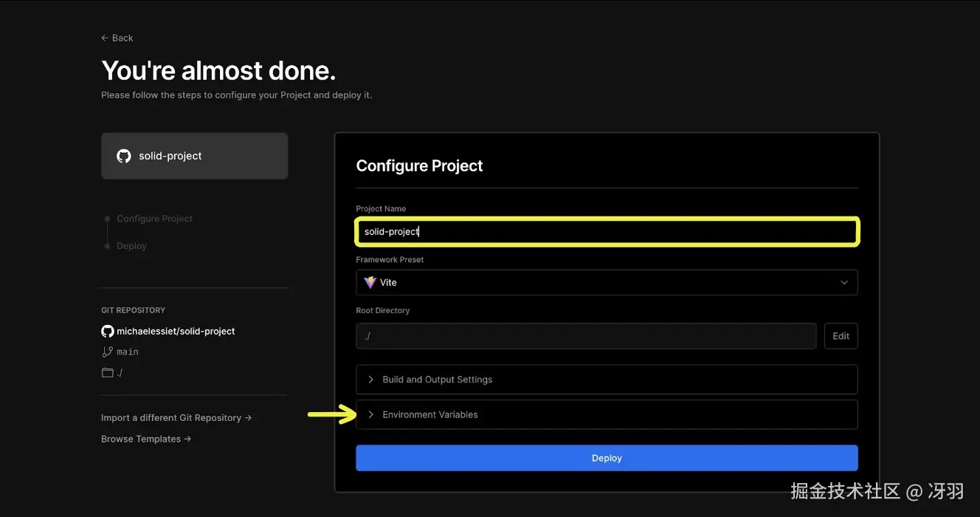The width and height of the screenshot is (980, 517).
Task: Click GitHub icon beside michaelessiet/solid-project
Action: click(108, 332)
